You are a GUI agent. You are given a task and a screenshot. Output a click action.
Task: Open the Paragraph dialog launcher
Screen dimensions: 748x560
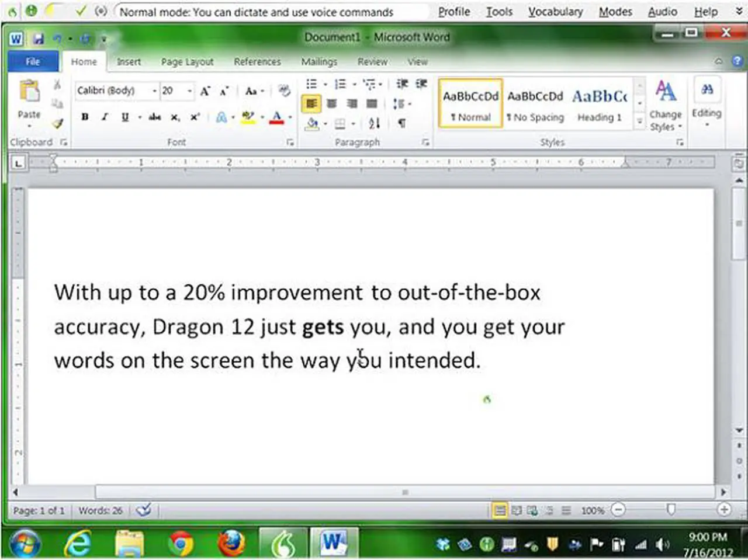point(425,142)
